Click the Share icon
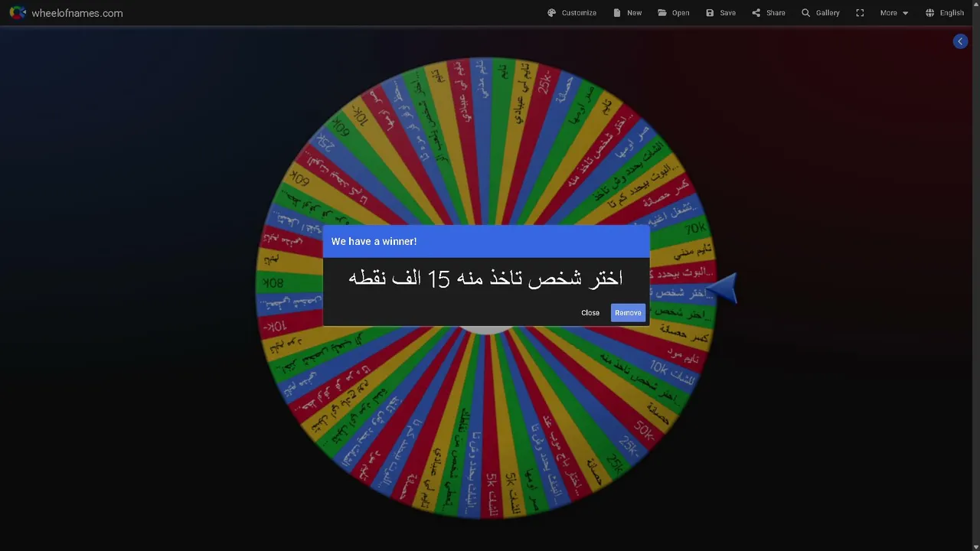This screenshot has width=980, height=551. pos(756,13)
